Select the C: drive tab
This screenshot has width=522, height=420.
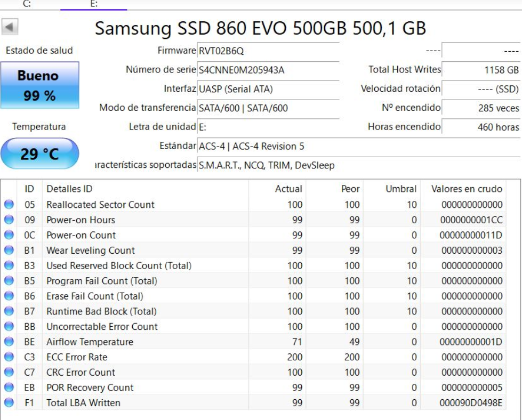click(27, 4)
